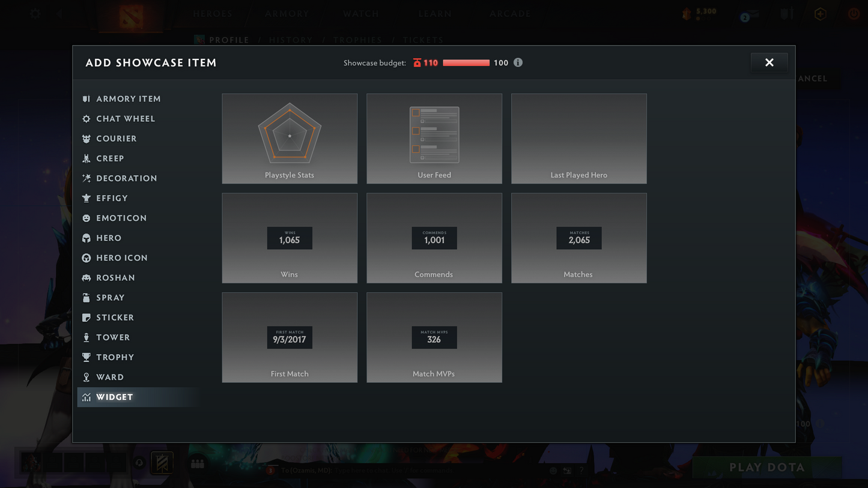Click the showcase budget progress bar
Image resolution: width=868 pixels, height=488 pixels.
[466, 62]
